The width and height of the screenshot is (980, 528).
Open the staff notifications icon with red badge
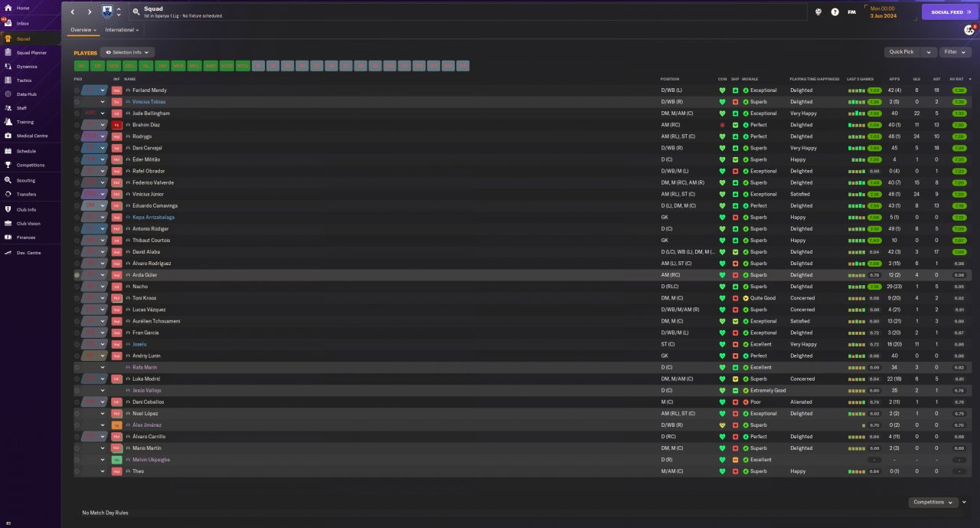pyautogui.click(x=970, y=29)
